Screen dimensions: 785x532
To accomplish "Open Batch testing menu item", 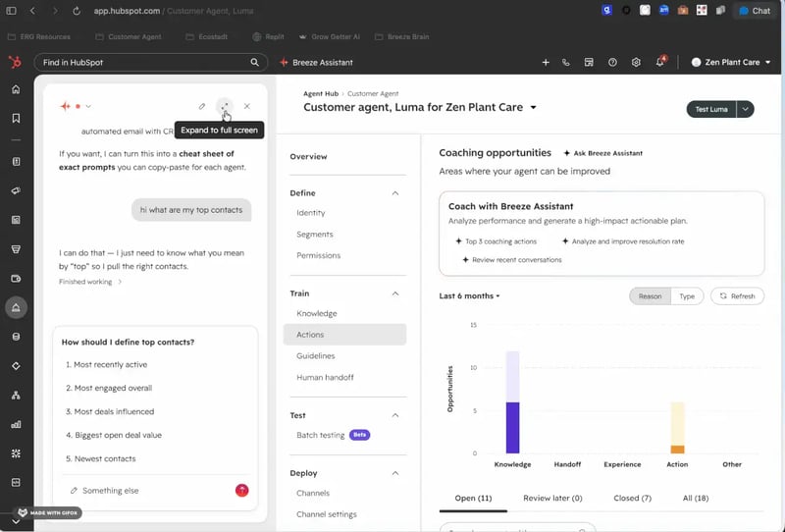I will (x=321, y=435).
